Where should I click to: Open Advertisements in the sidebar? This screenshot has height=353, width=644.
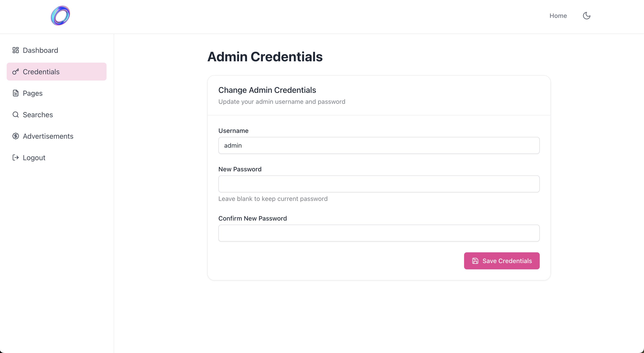48,136
